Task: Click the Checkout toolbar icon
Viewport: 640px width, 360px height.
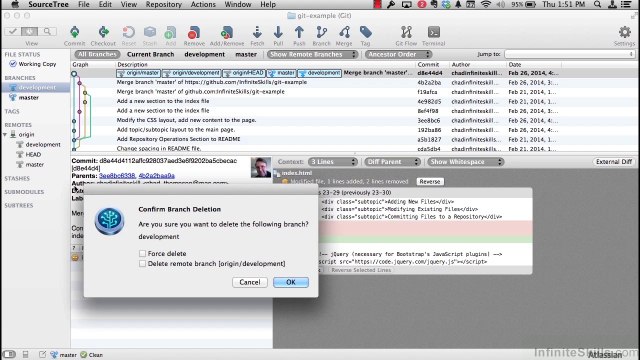Action: click(103, 33)
